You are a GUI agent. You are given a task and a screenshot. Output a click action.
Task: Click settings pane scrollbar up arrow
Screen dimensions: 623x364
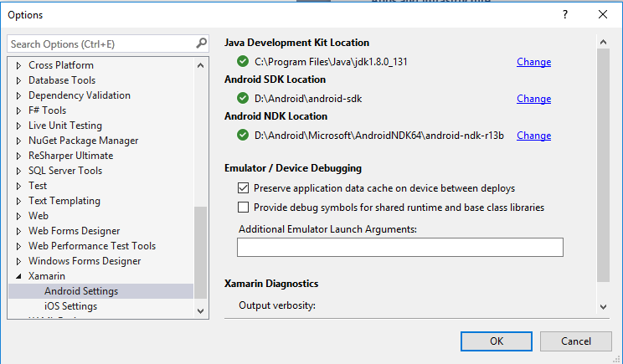(603, 42)
